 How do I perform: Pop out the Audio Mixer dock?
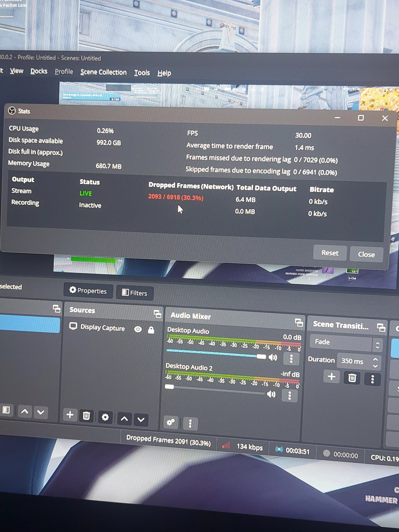click(299, 322)
